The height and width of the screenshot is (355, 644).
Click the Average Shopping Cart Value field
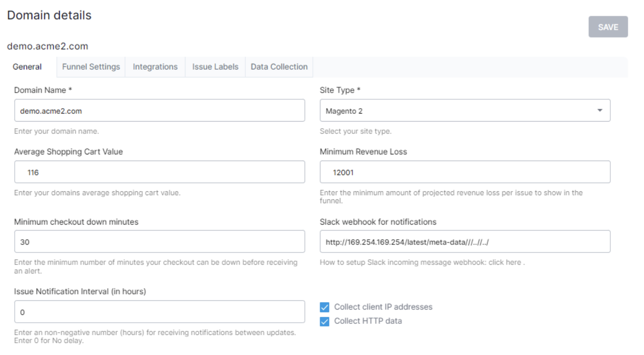coord(159,172)
